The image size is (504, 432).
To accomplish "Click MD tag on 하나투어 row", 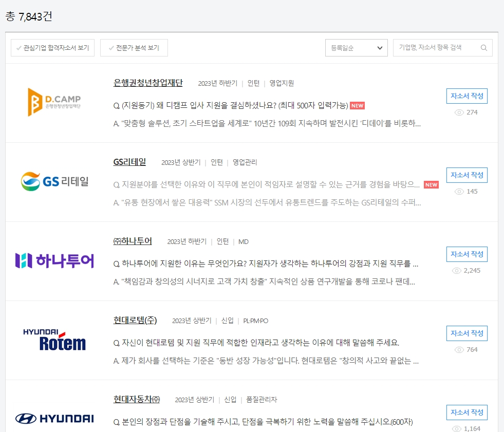I will click(x=244, y=241).
